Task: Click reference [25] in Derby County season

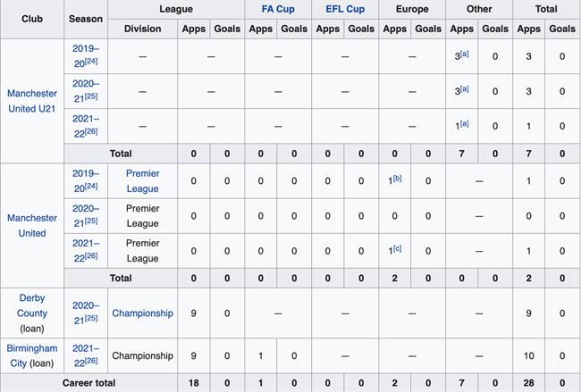Action: [x=92, y=320]
